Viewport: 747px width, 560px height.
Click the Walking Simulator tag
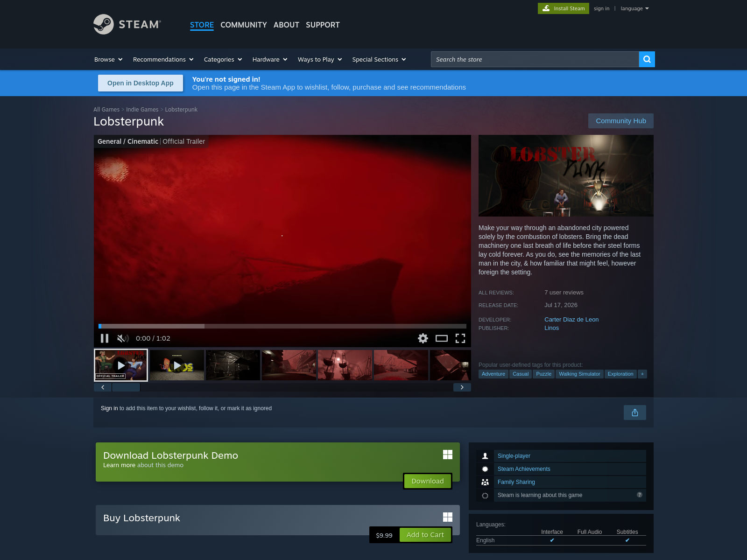[x=579, y=374]
